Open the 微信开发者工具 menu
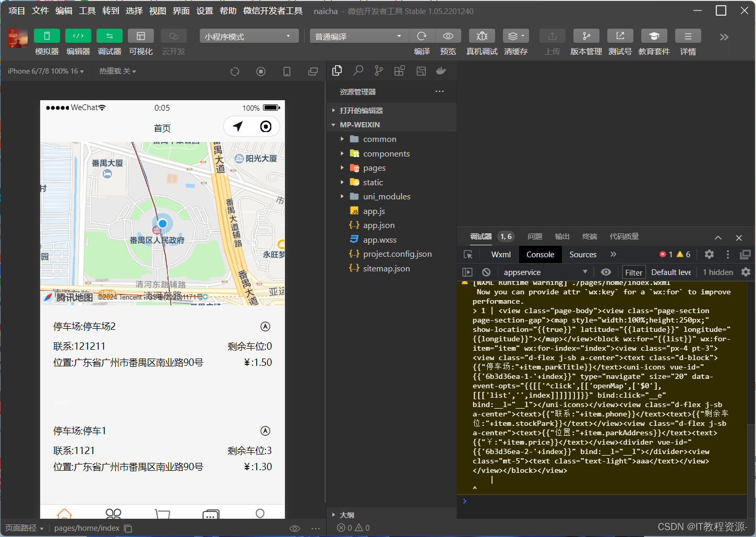 click(x=273, y=10)
